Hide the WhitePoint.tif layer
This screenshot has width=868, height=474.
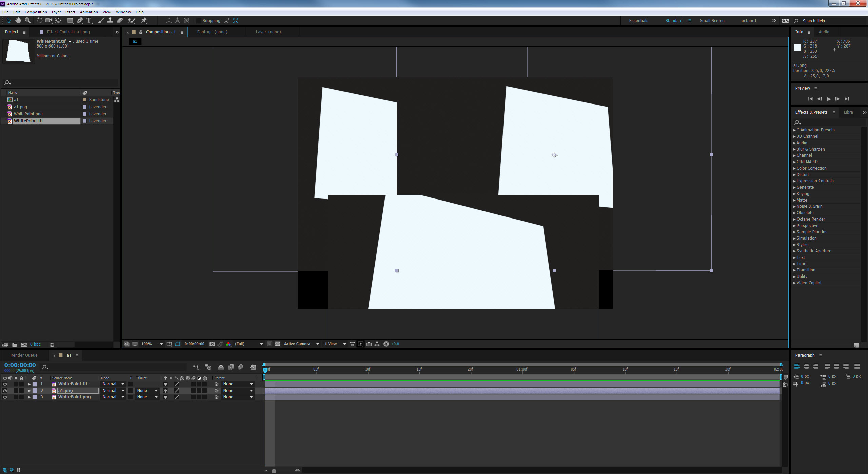(x=5, y=384)
